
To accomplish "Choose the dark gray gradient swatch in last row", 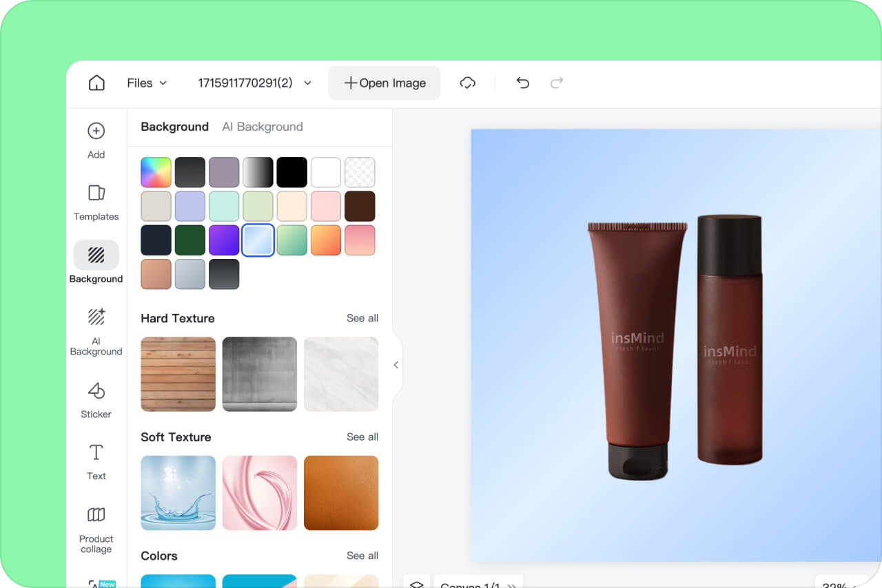I will pos(224,274).
